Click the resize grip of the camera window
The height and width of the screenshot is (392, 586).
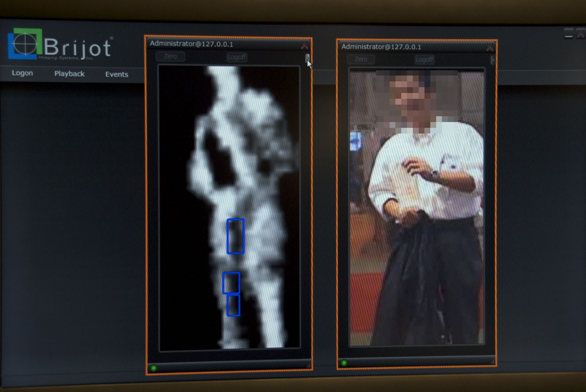click(492, 361)
